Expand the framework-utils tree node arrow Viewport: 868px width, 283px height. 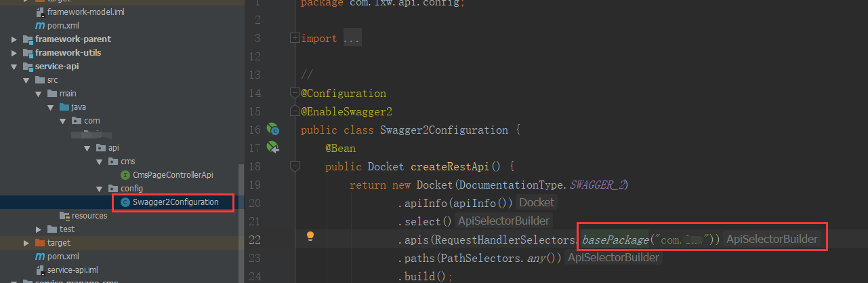[14, 52]
